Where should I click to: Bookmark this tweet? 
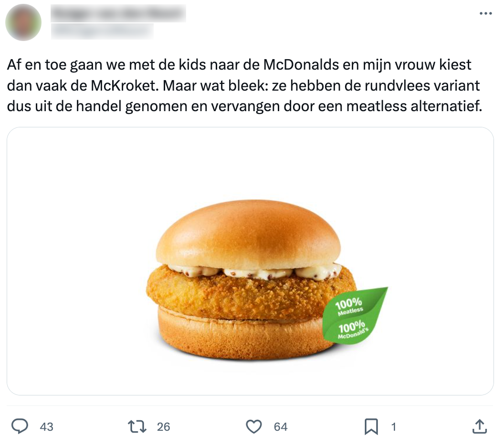[x=371, y=427]
